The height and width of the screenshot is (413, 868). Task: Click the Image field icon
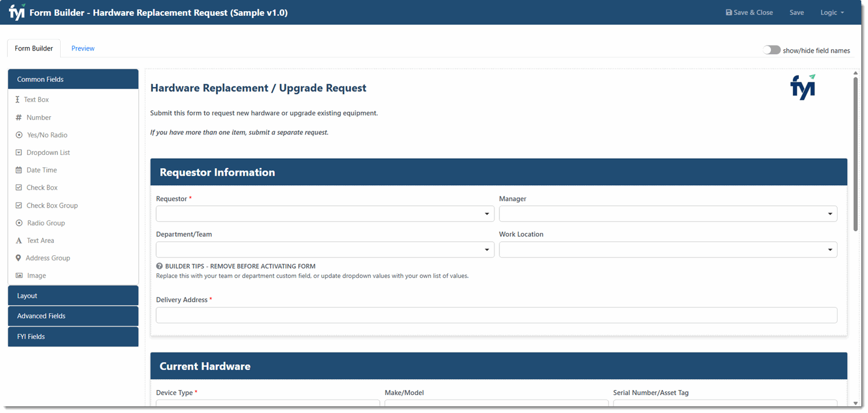coord(19,276)
